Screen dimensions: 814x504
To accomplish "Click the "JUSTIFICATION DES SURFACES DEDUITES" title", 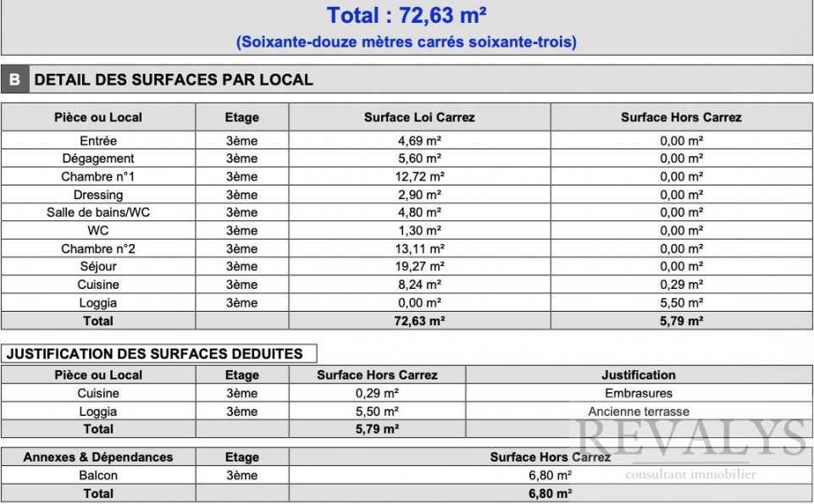I will pyautogui.click(x=154, y=354).
